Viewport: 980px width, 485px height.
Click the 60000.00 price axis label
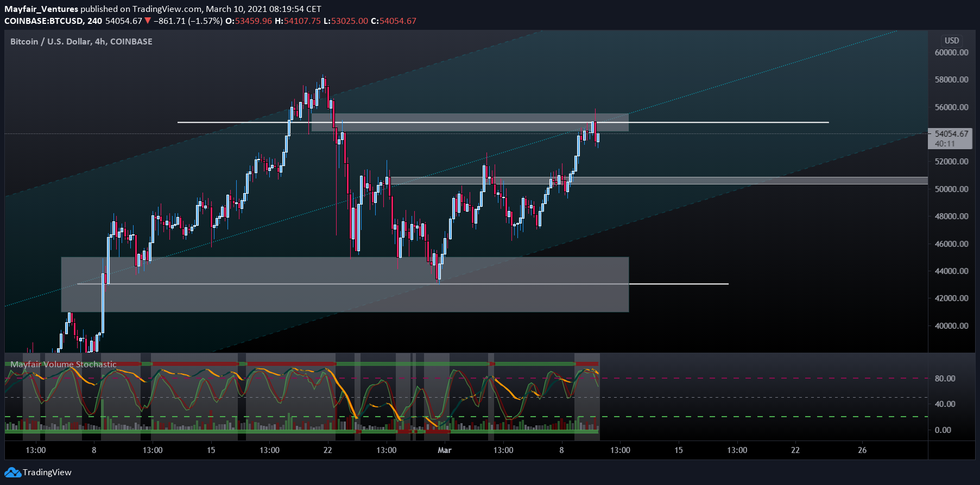[x=951, y=53]
